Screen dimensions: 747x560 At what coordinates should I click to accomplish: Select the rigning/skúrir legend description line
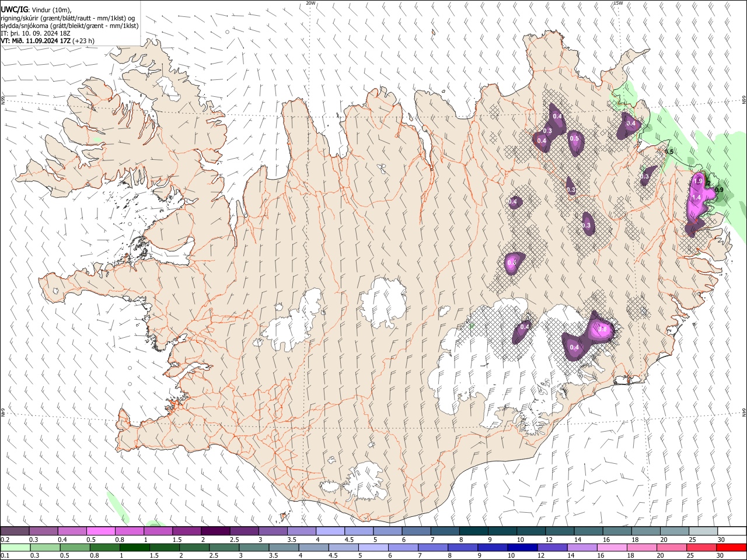coord(68,17)
